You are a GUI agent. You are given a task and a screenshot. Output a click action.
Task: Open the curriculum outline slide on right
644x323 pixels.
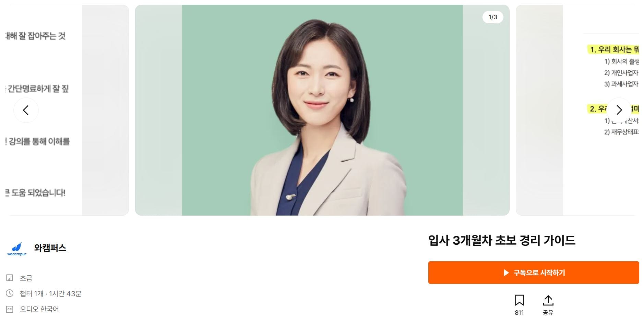click(577, 110)
